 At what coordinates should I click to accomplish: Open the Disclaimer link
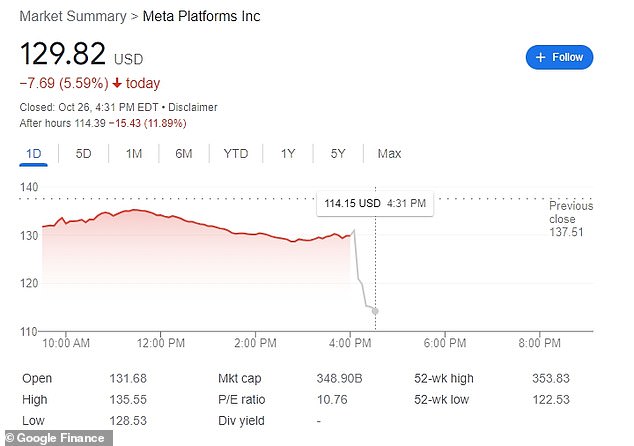195,107
